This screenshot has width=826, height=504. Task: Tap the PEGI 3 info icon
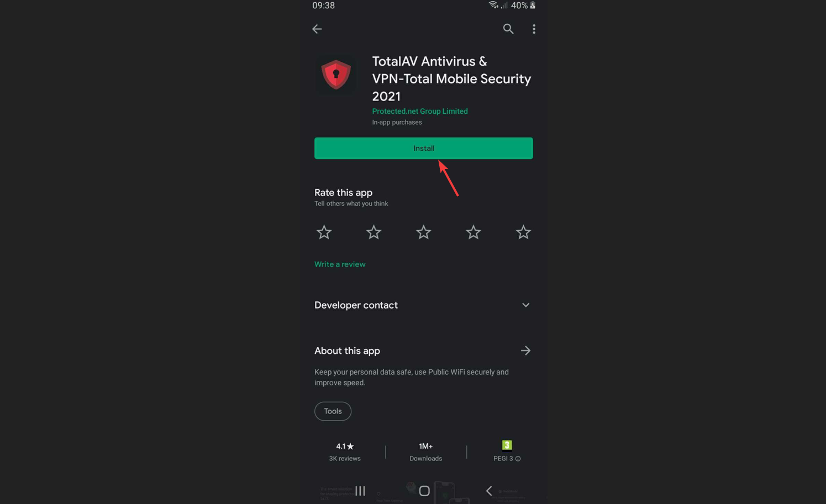pyautogui.click(x=518, y=459)
